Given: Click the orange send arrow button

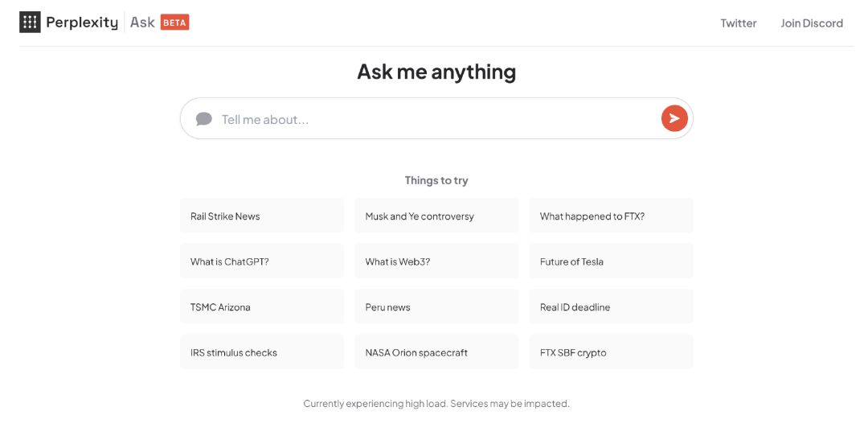Looking at the screenshot, I should pyautogui.click(x=674, y=118).
